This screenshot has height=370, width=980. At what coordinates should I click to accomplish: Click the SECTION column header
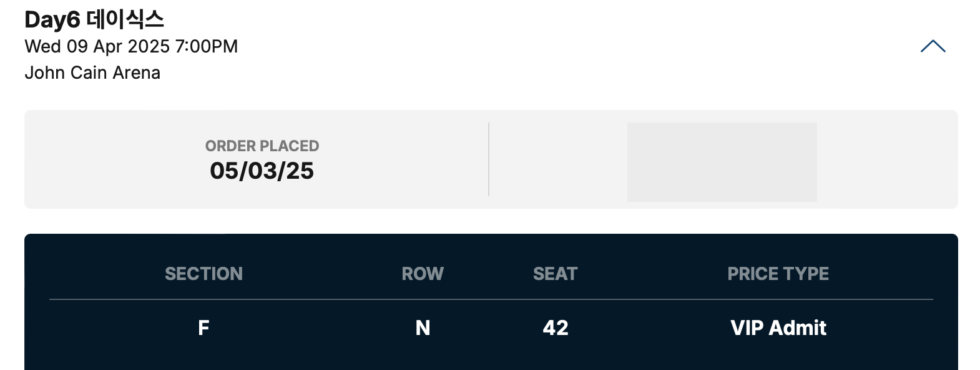coord(203,274)
